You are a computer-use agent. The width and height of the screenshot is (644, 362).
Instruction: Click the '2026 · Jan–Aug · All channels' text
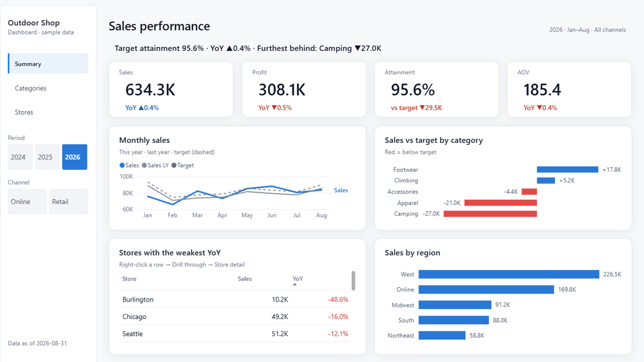[588, 30]
